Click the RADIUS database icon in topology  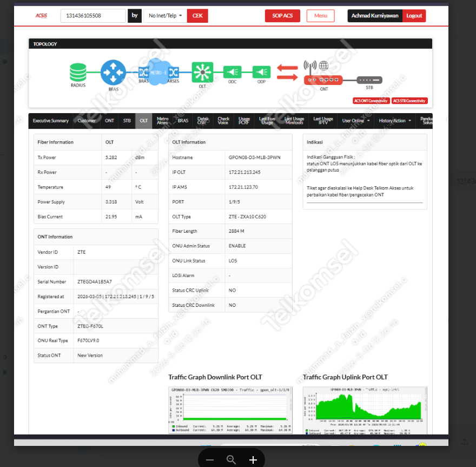tap(78, 72)
